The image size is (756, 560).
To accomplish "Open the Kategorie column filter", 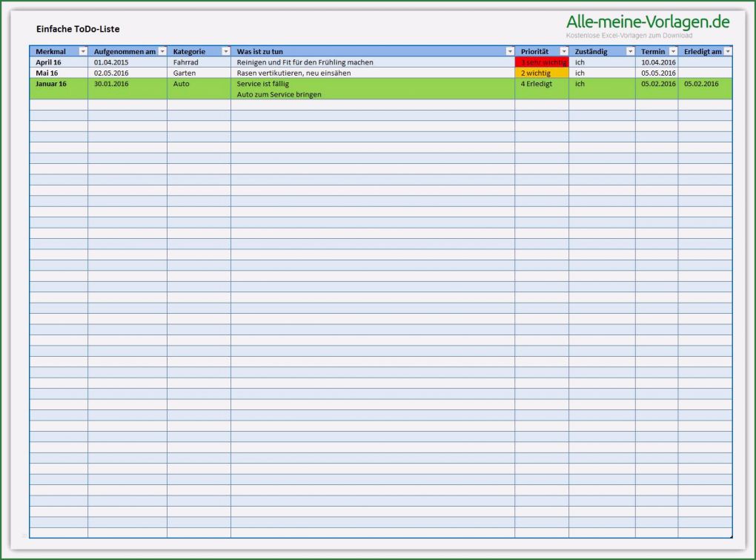I will 225,51.
